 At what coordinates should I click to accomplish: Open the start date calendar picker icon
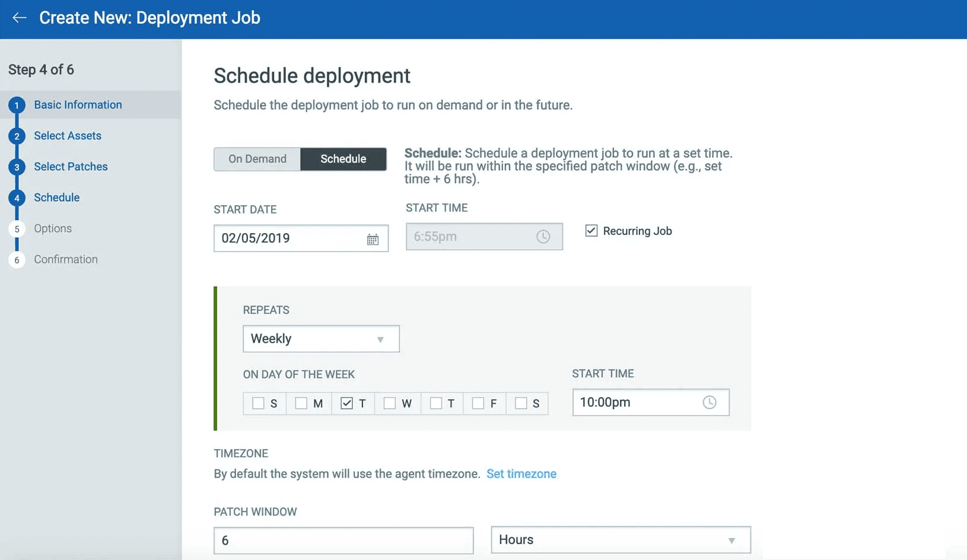373,239
